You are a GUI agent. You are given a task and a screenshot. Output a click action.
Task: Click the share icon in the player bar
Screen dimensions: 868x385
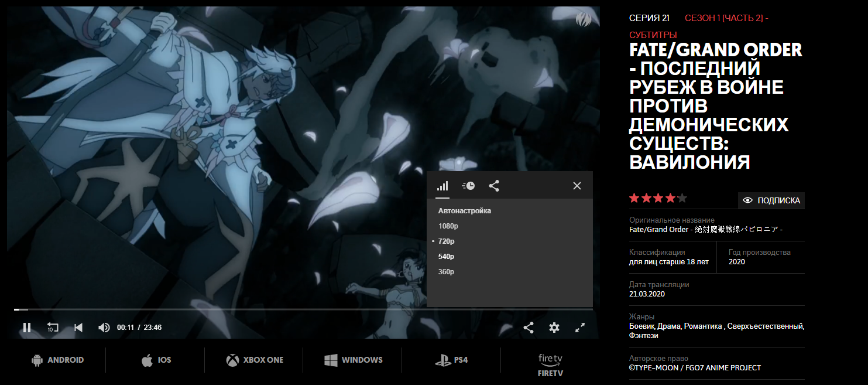pos(528,328)
